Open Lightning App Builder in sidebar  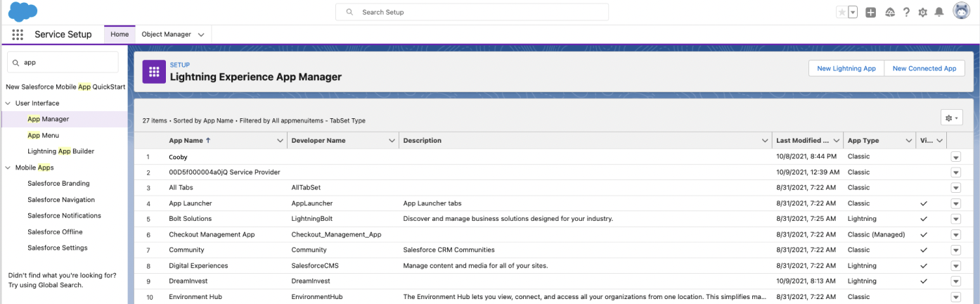60,151
